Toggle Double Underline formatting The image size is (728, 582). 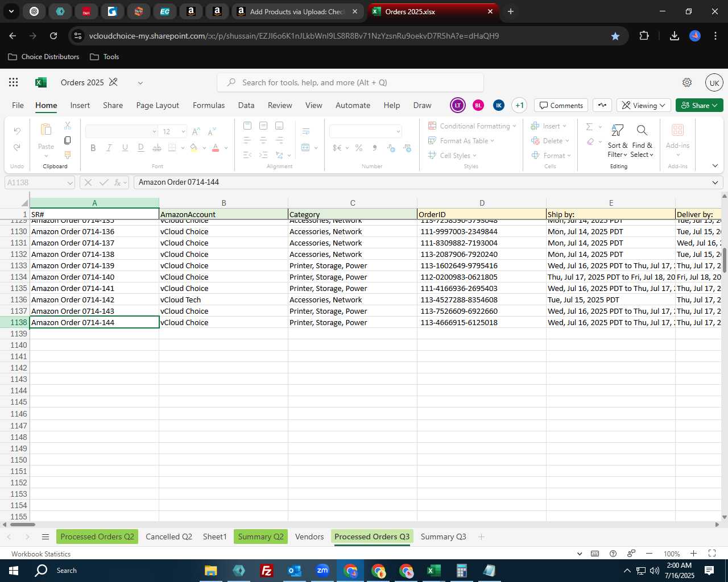(x=140, y=148)
